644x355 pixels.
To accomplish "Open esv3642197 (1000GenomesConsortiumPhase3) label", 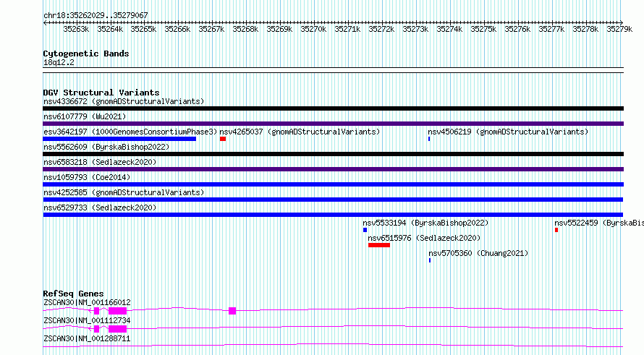I will point(130,132).
